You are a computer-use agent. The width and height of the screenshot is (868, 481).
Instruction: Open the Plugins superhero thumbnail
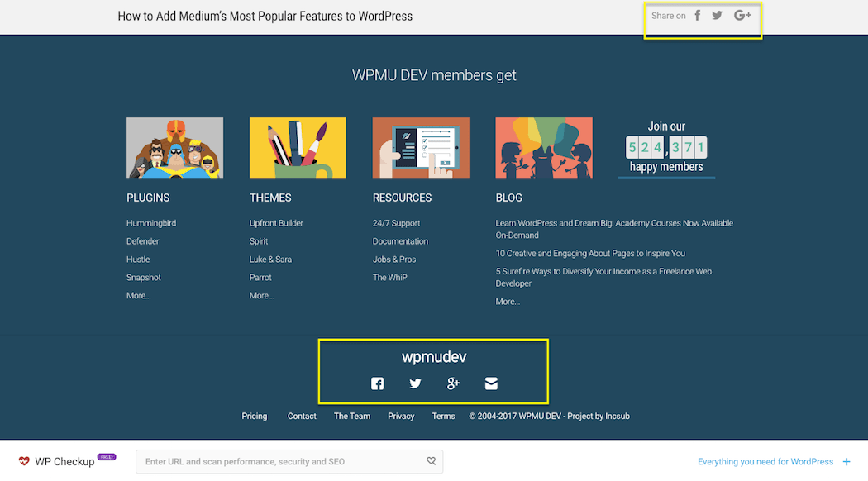175,148
